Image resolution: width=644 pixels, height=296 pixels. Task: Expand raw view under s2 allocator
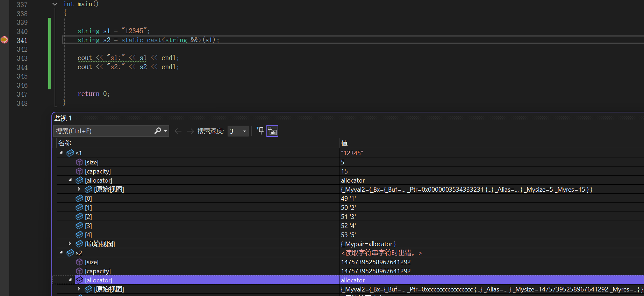click(x=79, y=289)
